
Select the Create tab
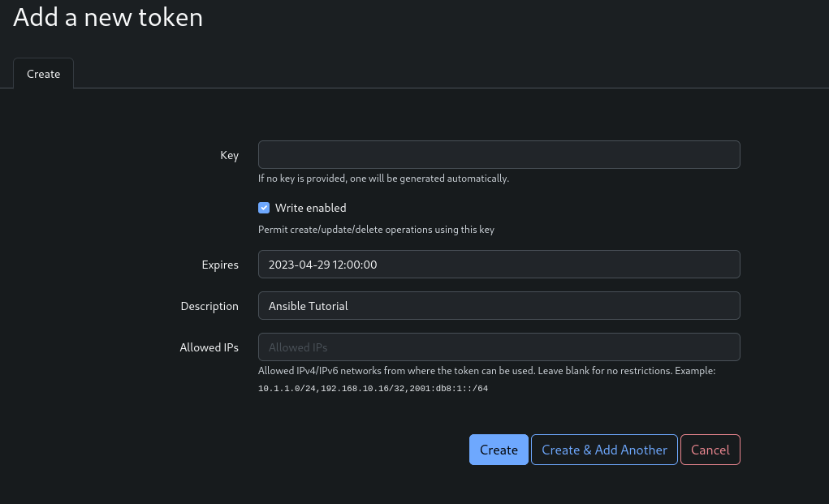pyautogui.click(x=44, y=74)
